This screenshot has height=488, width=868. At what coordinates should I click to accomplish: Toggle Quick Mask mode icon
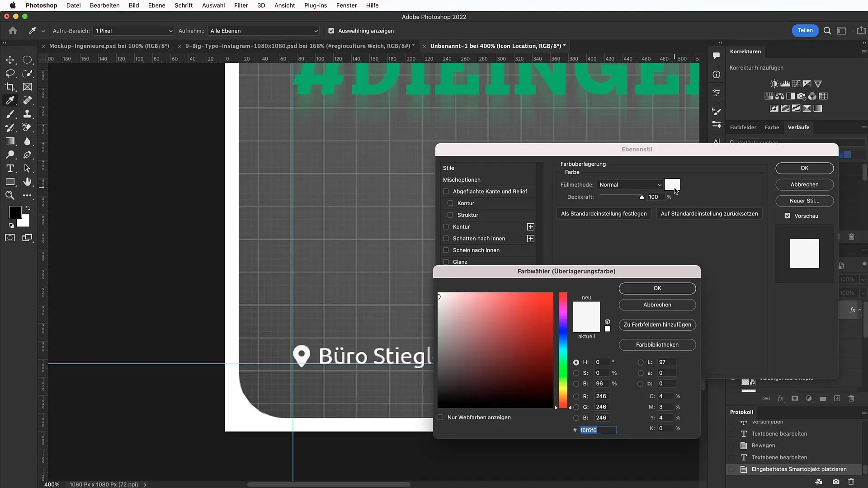(10, 238)
